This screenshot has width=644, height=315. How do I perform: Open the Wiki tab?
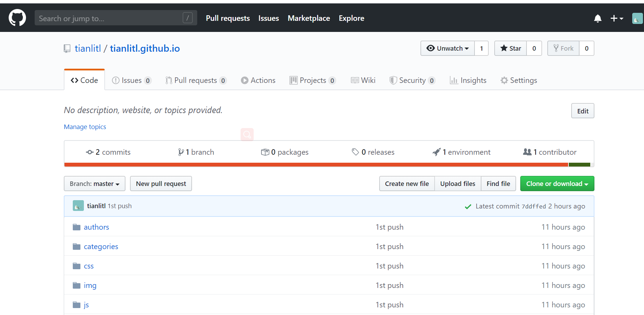(x=363, y=80)
